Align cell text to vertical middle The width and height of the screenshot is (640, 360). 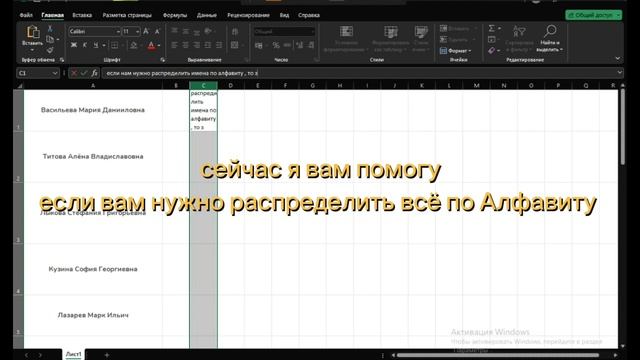pos(185,31)
